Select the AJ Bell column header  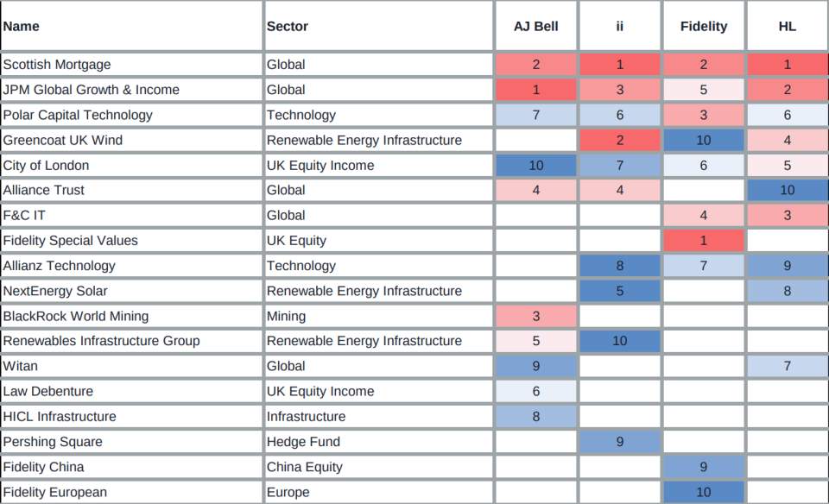[x=535, y=27]
